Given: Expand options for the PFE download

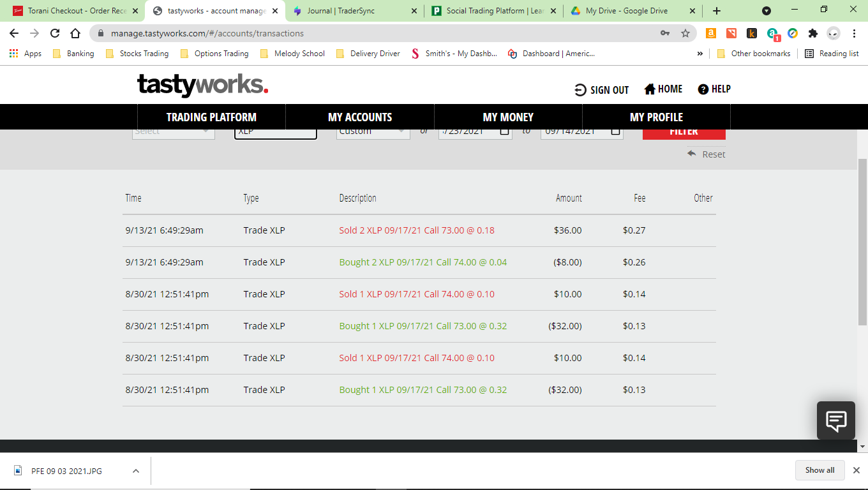Looking at the screenshot, I should click(135, 471).
